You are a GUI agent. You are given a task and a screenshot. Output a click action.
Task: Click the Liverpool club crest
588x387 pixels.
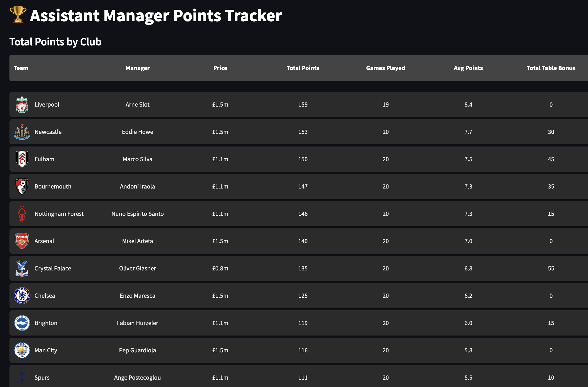22,104
